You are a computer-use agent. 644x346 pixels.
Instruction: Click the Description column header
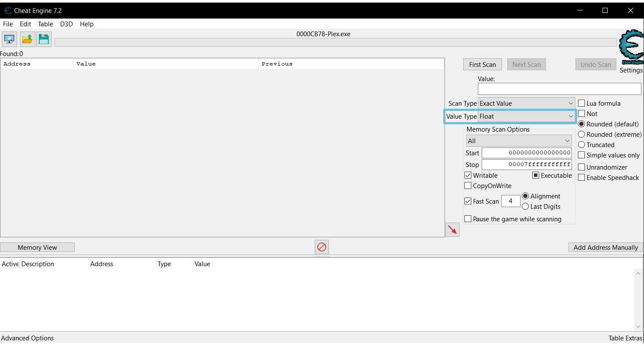pos(54,264)
